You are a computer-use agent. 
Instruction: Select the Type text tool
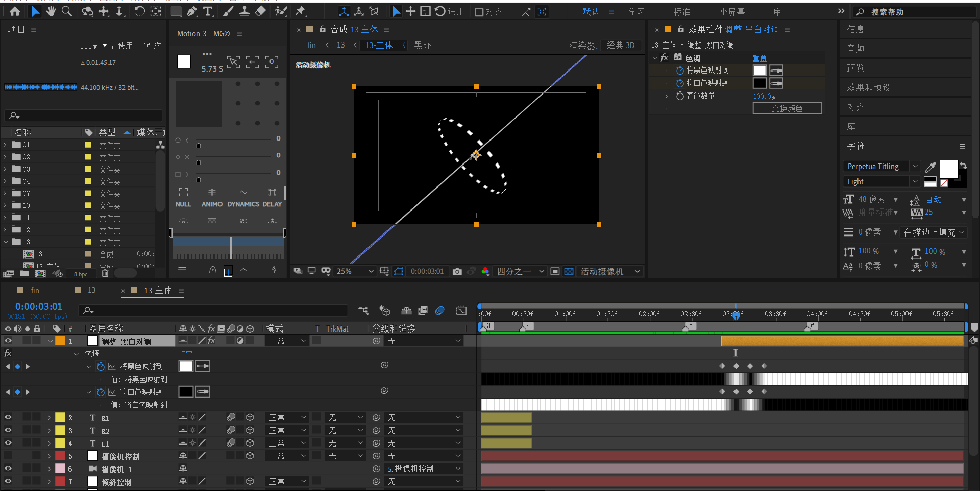[208, 11]
